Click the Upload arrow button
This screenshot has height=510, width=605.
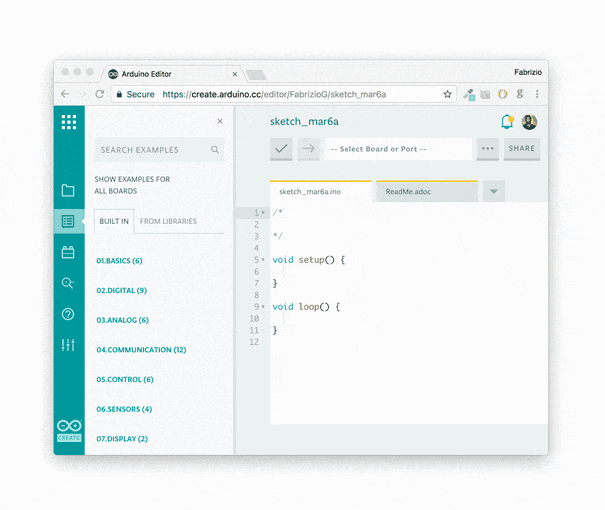coord(308,149)
